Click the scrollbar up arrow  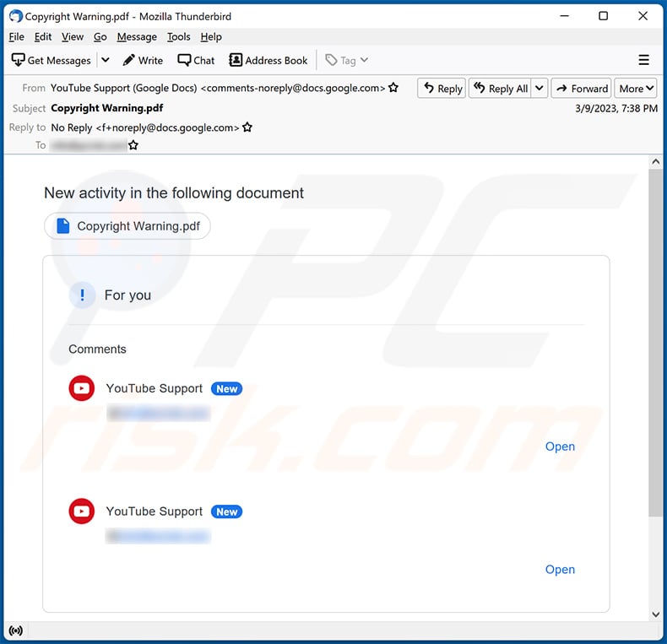[x=655, y=162]
